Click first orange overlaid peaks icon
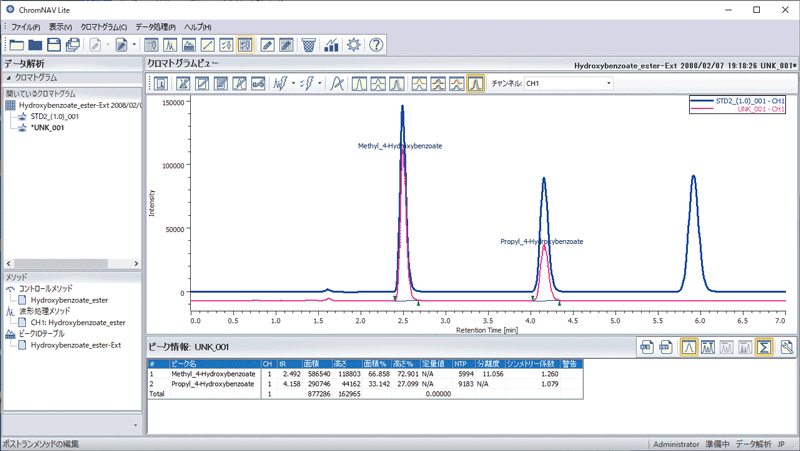Viewport: 800px width, 451px height. pyautogui.click(x=419, y=84)
